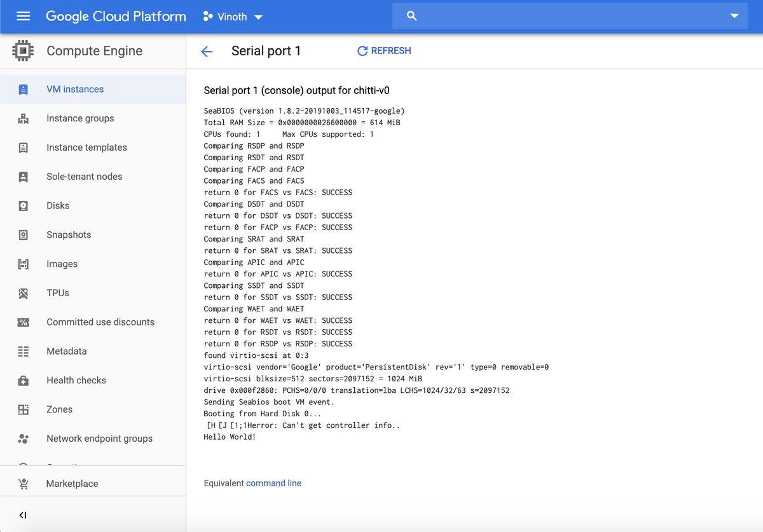Click the Instance groups icon
The image size is (763, 532).
click(x=24, y=118)
